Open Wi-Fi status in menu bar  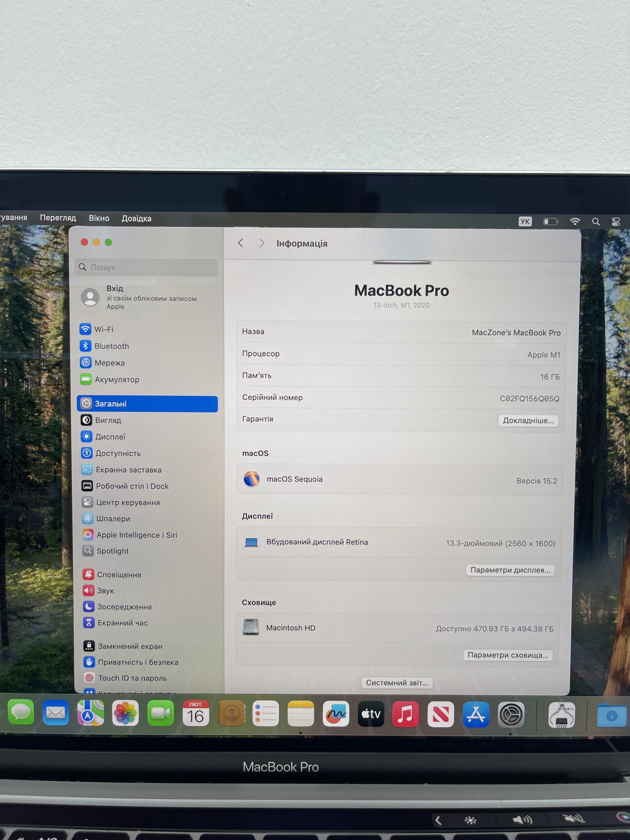[x=575, y=221]
